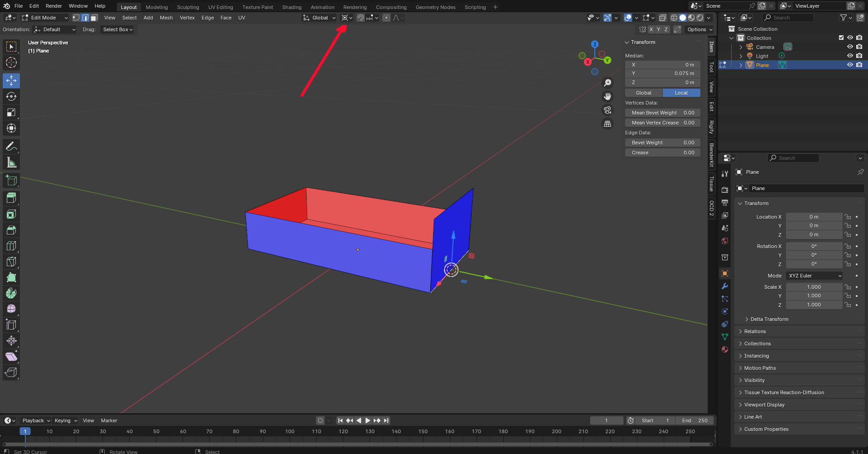Viewport: 868px width, 454px height.
Task: Open the Modifiers wrench properties tab
Action: pos(725,286)
